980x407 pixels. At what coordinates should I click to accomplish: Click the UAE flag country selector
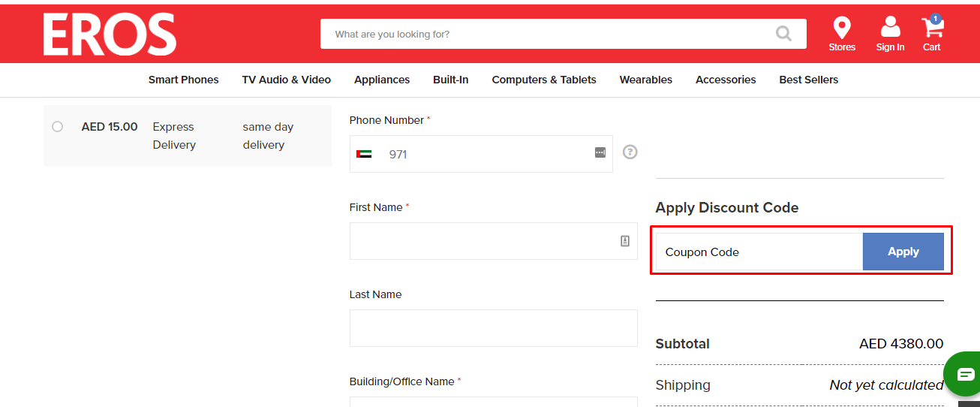click(x=364, y=154)
